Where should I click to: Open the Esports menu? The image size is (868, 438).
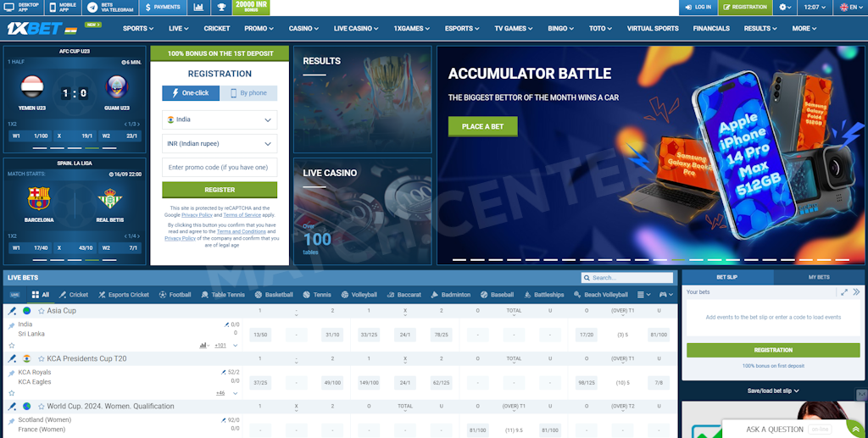click(x=462, y=28)
